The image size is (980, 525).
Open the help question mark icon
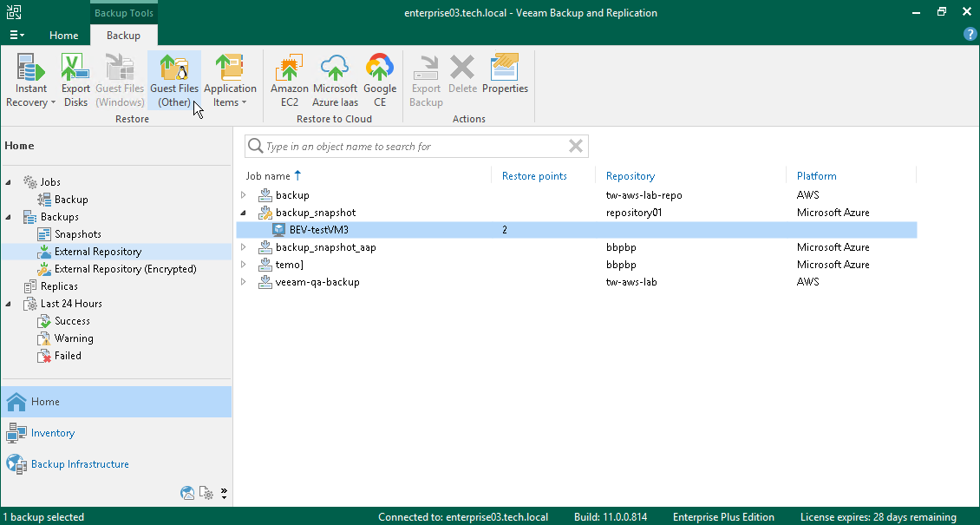click(970, 35)
